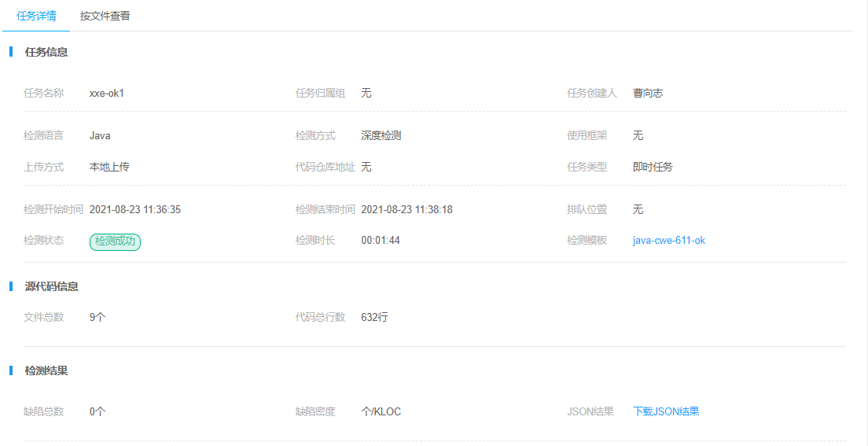Click the 源代码信息 section heading
This screenshot has height=446, width=868.
coord(51,286)
